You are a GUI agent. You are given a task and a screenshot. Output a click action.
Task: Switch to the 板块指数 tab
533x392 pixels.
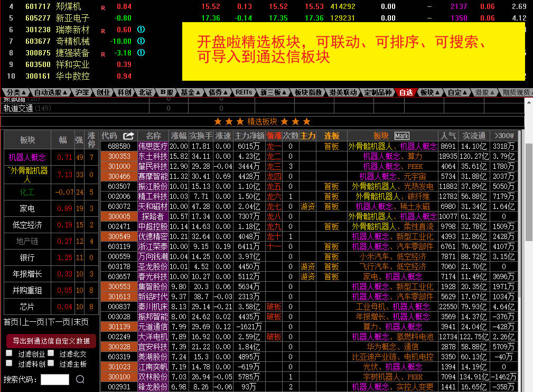point(308,92)
